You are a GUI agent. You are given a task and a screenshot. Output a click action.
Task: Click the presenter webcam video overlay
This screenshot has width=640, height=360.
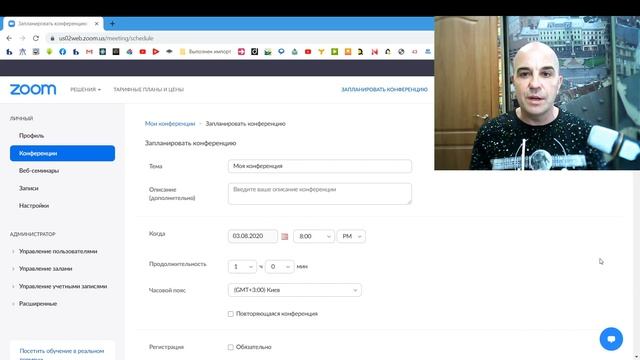pos(537,93)
